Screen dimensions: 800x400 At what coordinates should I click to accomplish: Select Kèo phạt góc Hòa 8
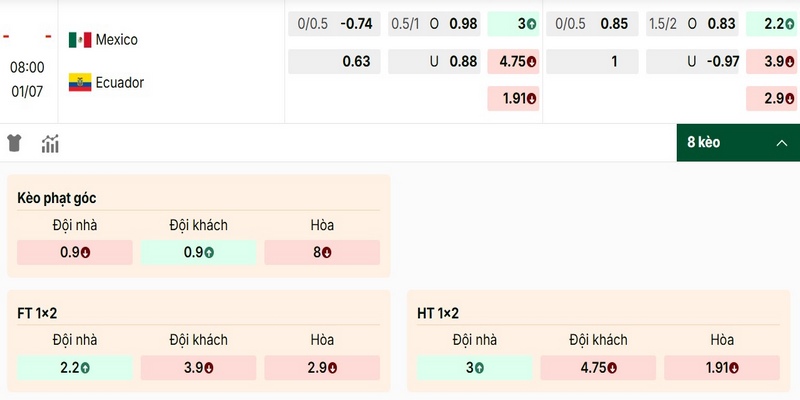tap(322, 253)
